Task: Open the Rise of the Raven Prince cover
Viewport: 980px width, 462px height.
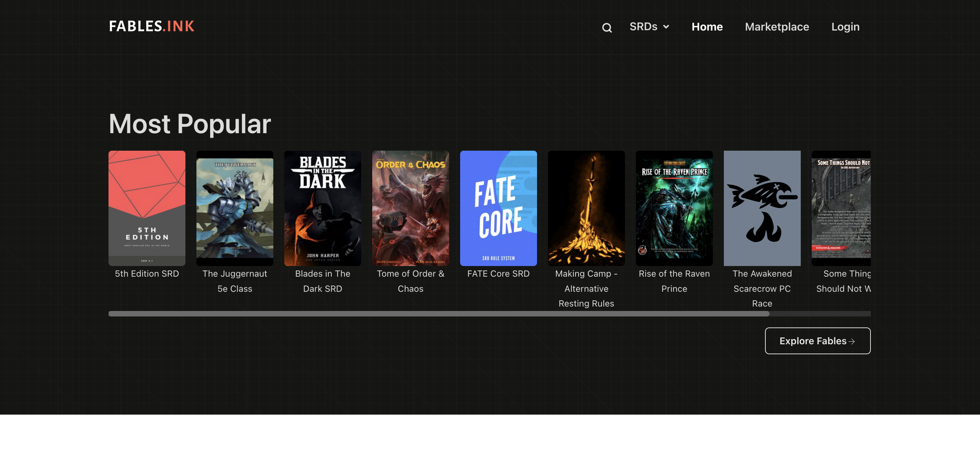Action: (674, 208)
